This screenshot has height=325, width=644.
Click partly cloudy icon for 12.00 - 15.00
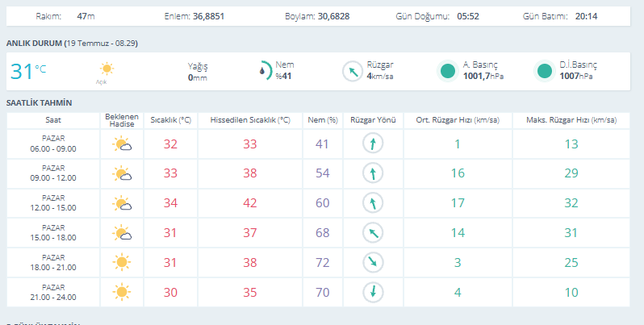pyautogui.click(x=122, y=203)
